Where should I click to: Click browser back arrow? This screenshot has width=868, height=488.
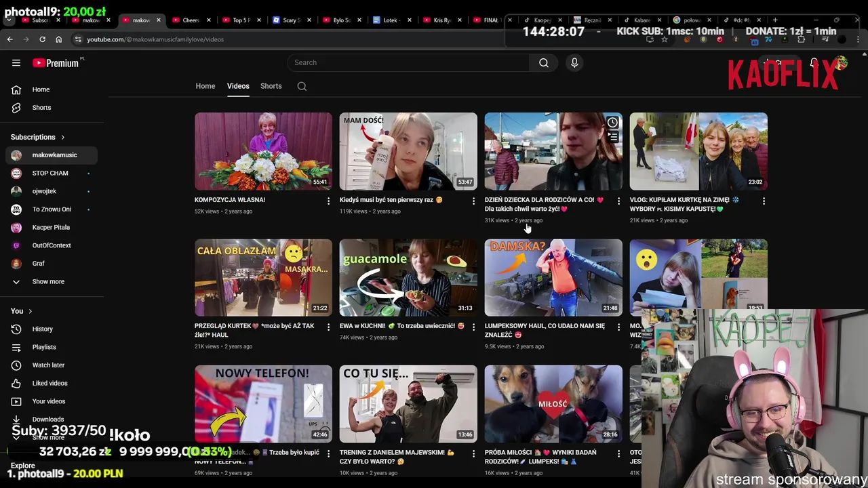click(10, 39)
